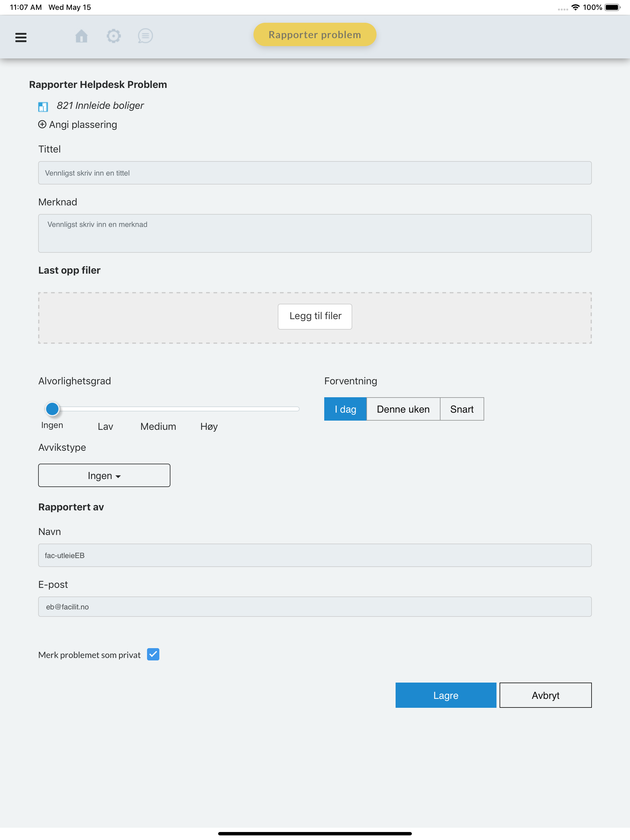The width and height of the screenshot is (630, 840).
Task: Click the plus icon for Angi plassering
Action: (42, 124)
